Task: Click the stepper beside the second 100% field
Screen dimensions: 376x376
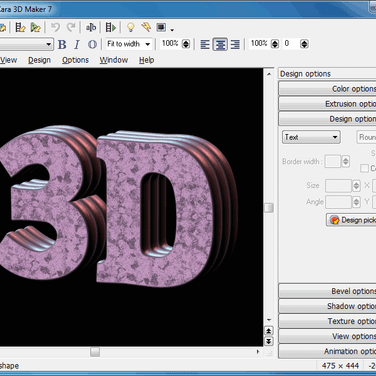Action: click(275, 44)
